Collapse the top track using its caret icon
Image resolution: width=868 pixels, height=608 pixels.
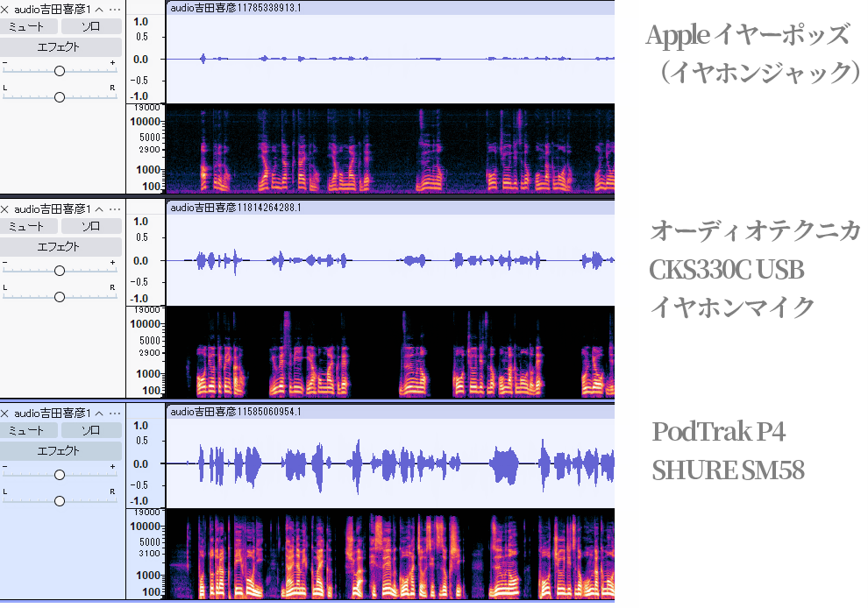(100, 10)
